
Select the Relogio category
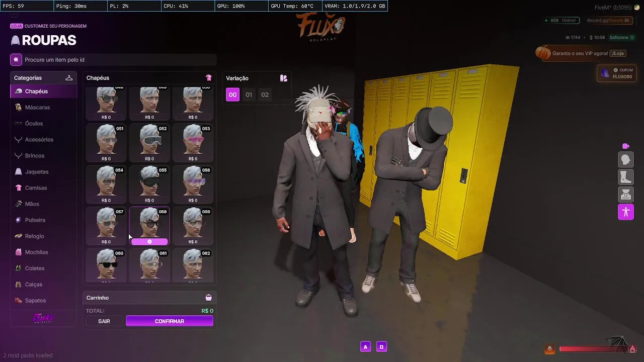[44, 236]
